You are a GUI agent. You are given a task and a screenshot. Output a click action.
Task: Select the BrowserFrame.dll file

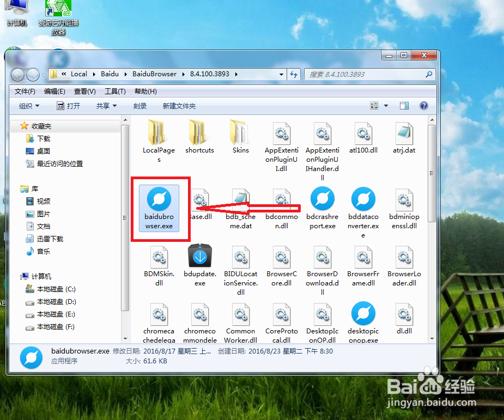[363, 266]
